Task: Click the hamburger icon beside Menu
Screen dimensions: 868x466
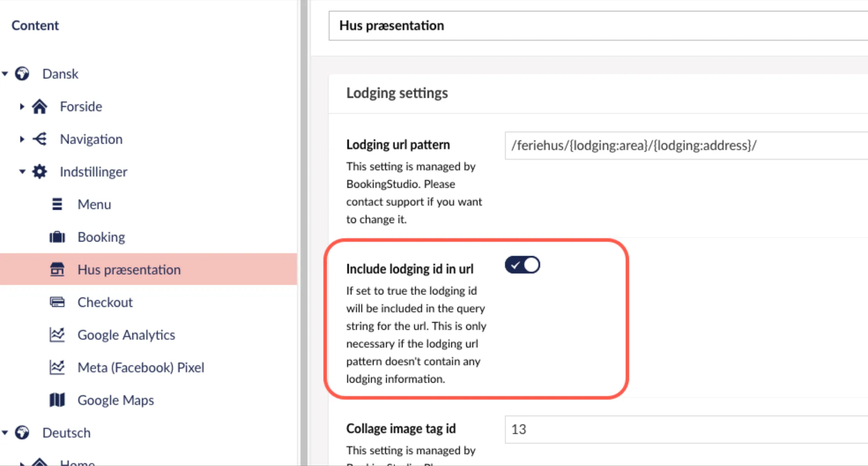Action: click(x=57, y=204)
